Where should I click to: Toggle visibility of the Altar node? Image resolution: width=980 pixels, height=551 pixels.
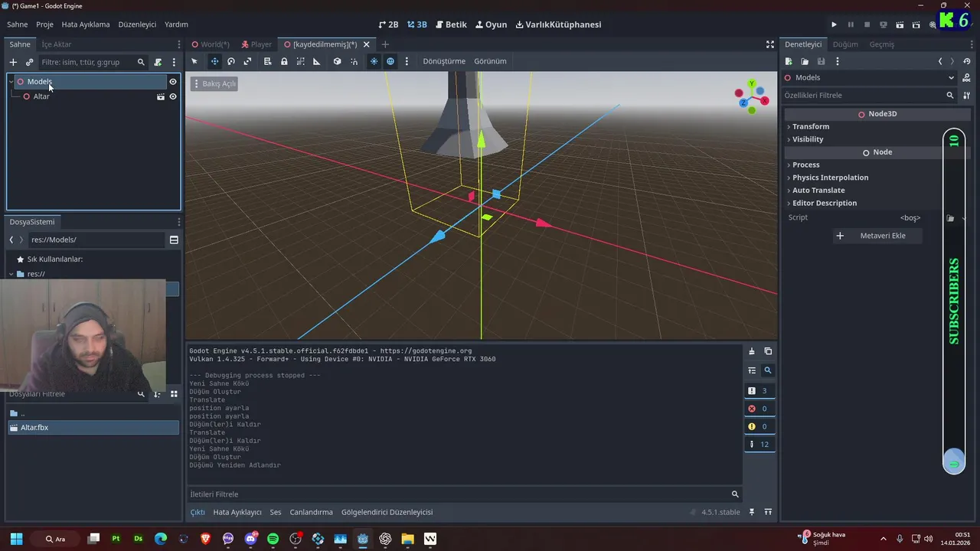coord(173,96)
